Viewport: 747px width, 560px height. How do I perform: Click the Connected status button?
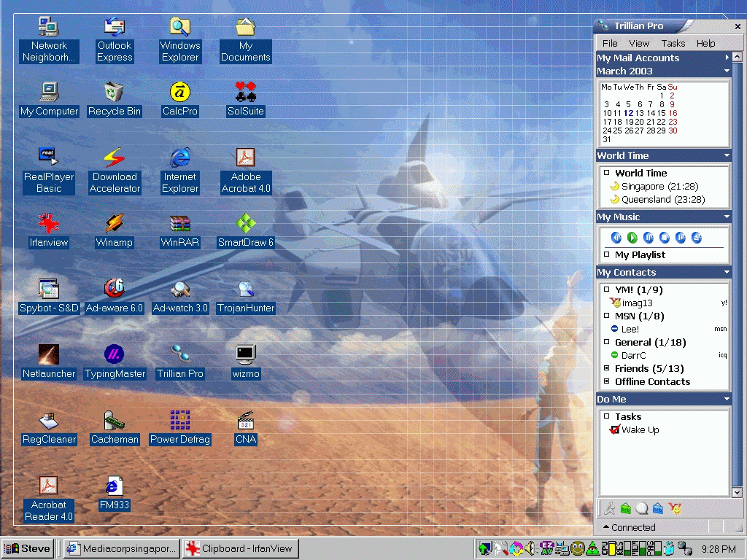coord(630,527)
